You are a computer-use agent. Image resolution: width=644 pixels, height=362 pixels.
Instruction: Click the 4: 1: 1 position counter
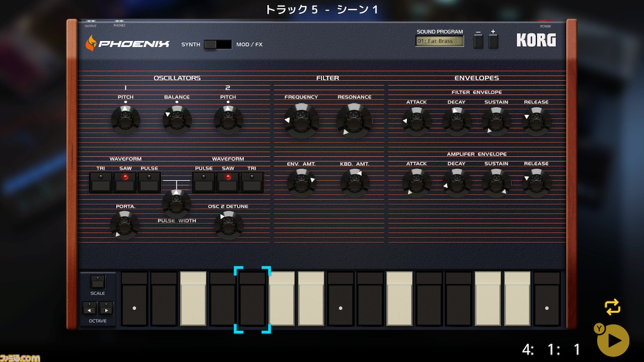click(x=551, y=349)
